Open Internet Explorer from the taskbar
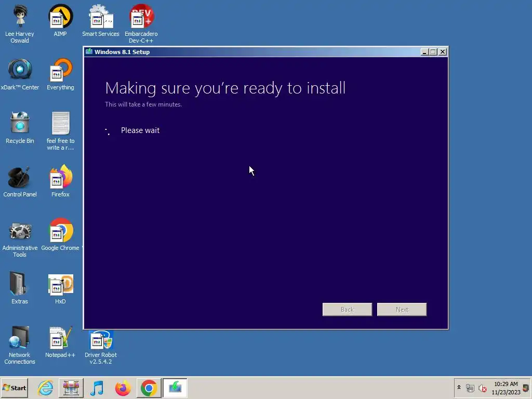This screenshot has width=532, height=399. pyautogui.click(x=45, y=388)
